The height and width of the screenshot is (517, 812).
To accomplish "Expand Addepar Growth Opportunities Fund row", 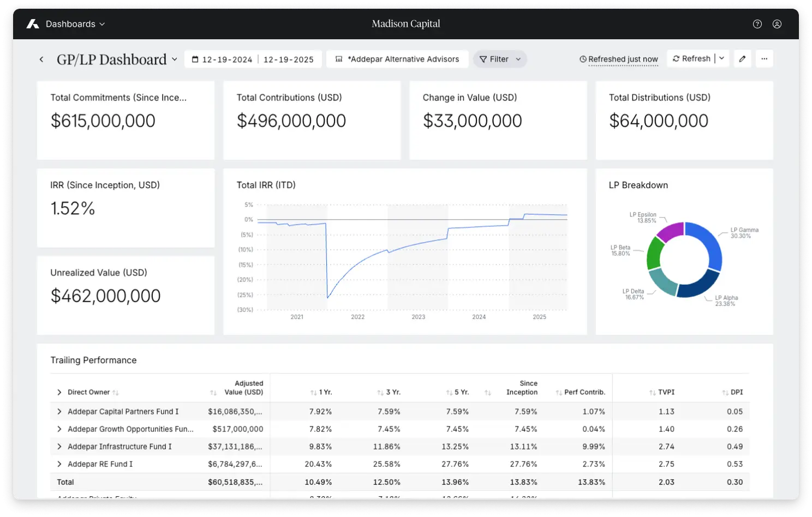I will click(x=59, y=429).
